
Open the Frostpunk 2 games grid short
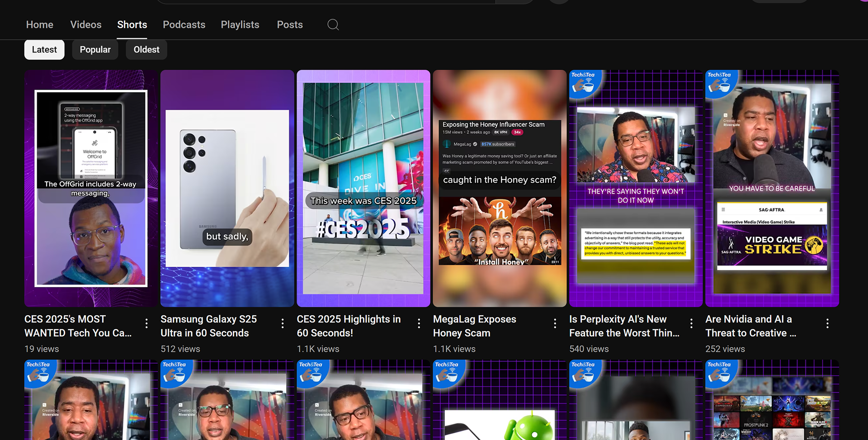(772, 400)
